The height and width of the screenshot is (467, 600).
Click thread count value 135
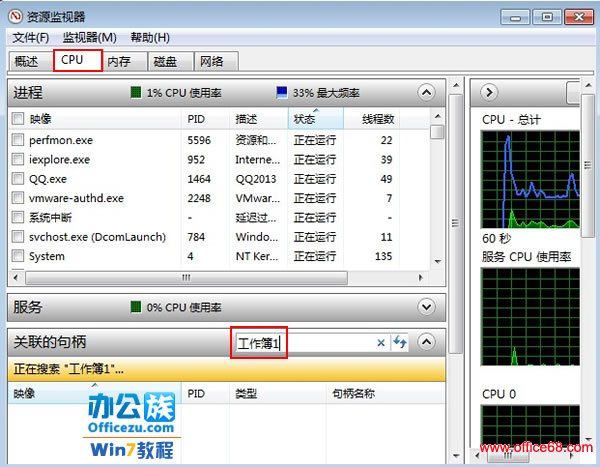pos(383,256)
